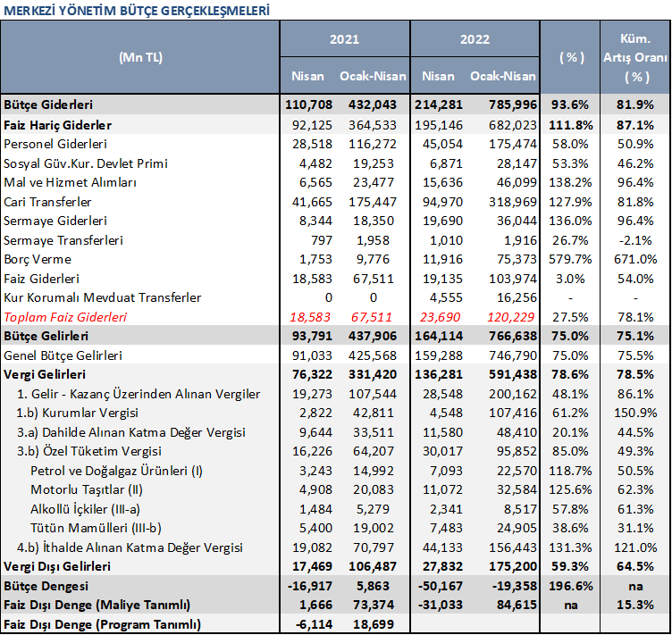Select the 'Cari Transferler' row label

point(47,202)
